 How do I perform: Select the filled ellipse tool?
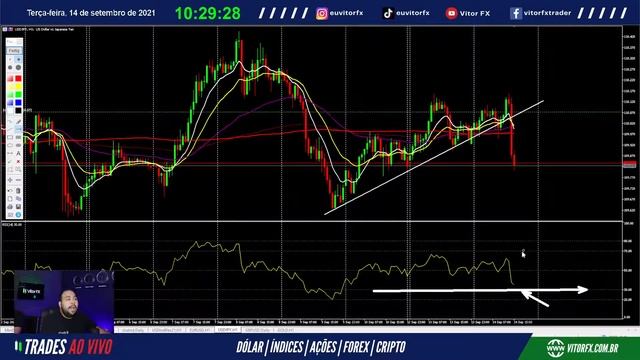pos(18,145)
